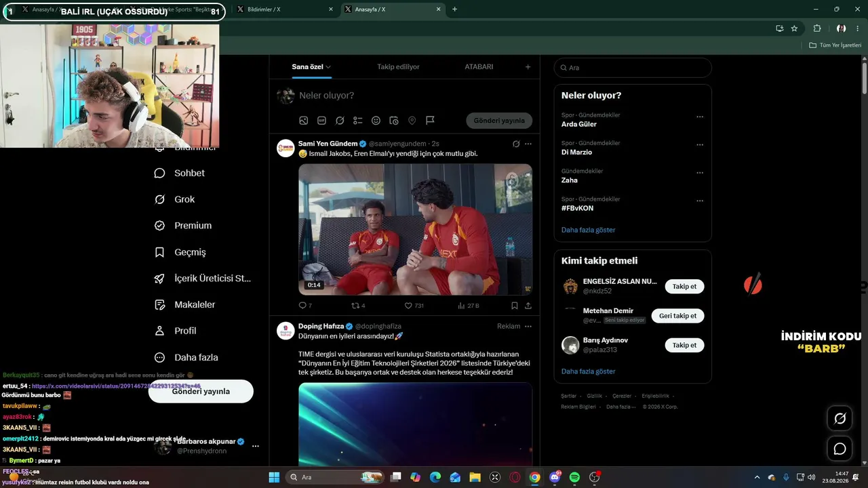The height and width of the screenshot is (488, 868).
Task: Go to Premium in the sidebar
Action: click(183, 226)
